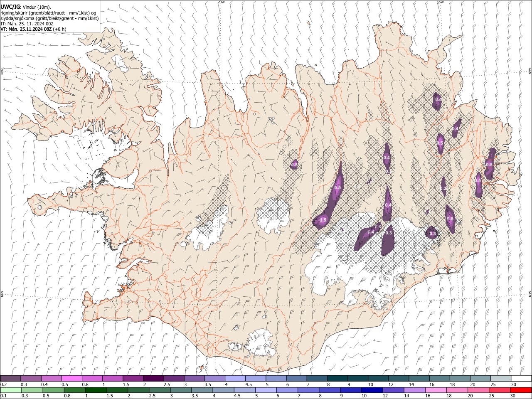The width and height of the screenshot is (532, 399).
Task: Click the pale grey swatch labeled 25 in top legend row
Action: coord(500,378)
